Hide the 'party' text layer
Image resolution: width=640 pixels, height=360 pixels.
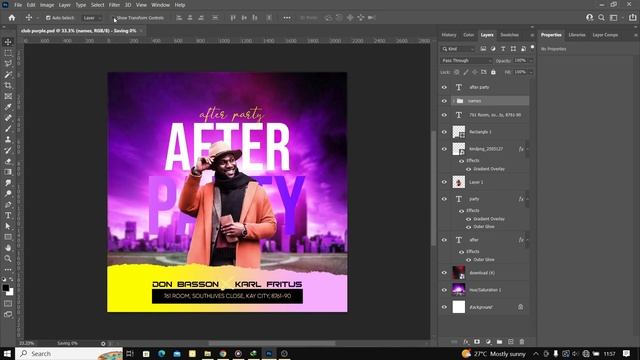point(444,199)
